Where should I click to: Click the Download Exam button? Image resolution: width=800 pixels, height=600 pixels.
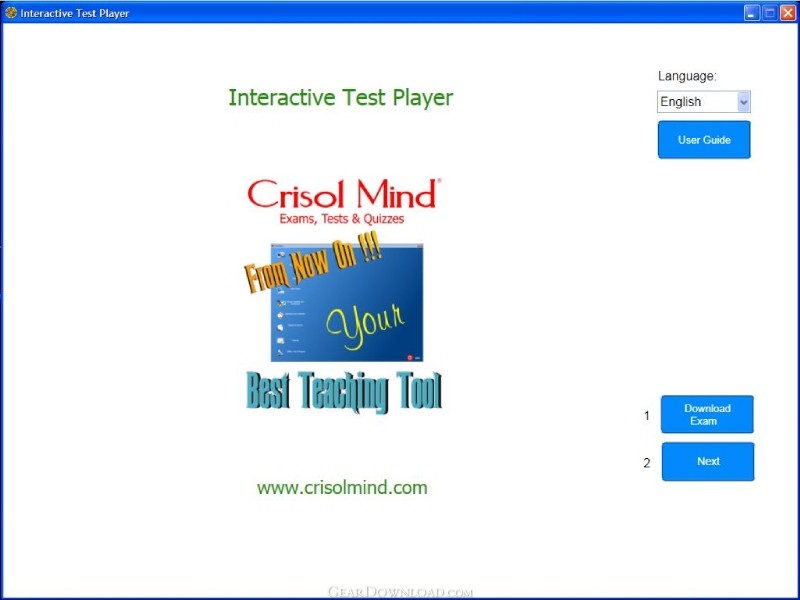[x=707, y=414]
